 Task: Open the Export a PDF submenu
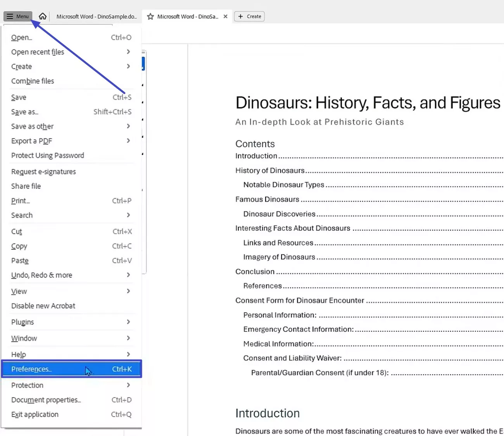31,140
